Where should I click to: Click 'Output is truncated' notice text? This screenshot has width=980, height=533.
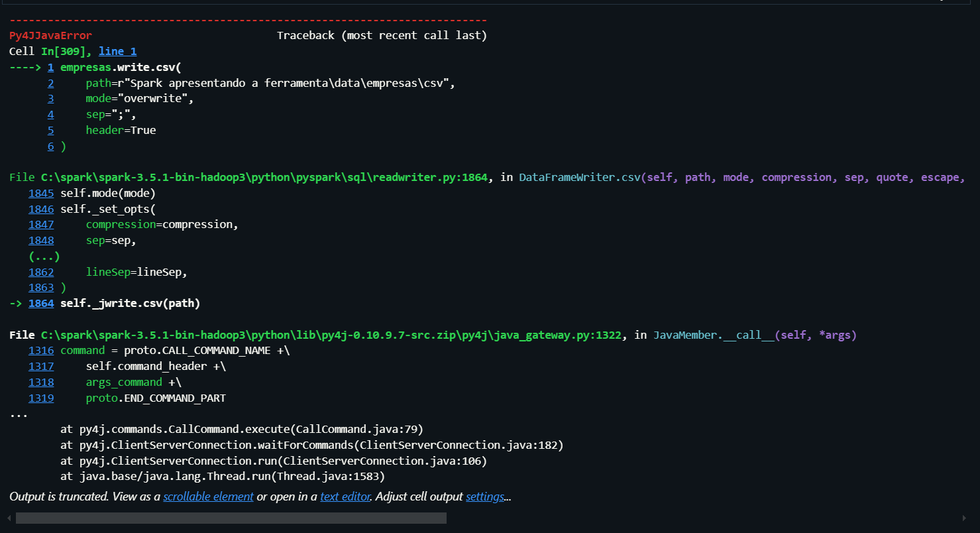(59, 497)
